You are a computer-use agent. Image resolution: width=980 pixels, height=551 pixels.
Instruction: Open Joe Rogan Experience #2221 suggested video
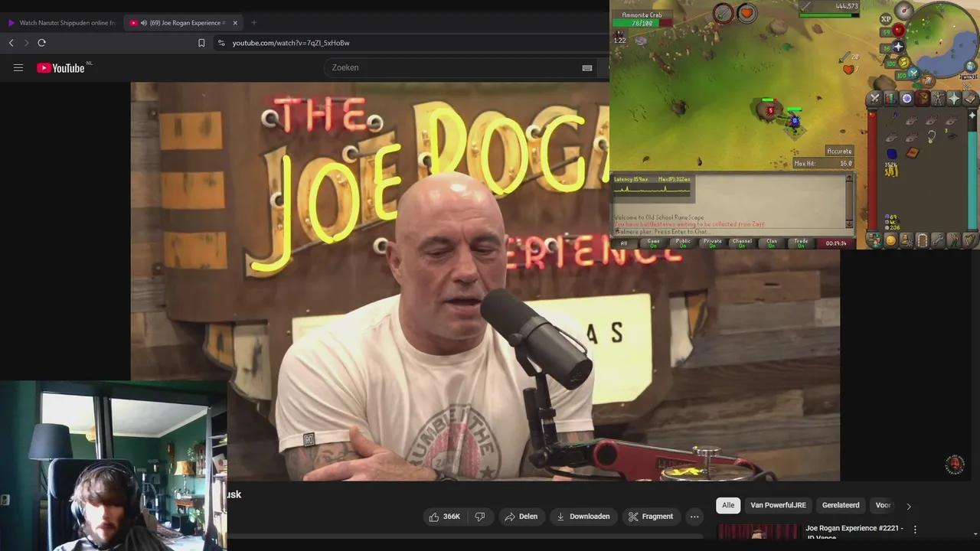pos(854,532)
